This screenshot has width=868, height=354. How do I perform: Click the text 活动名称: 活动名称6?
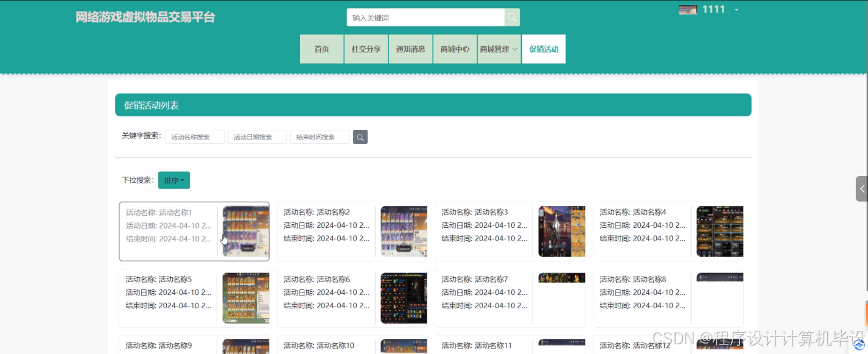tap(317, 279)
